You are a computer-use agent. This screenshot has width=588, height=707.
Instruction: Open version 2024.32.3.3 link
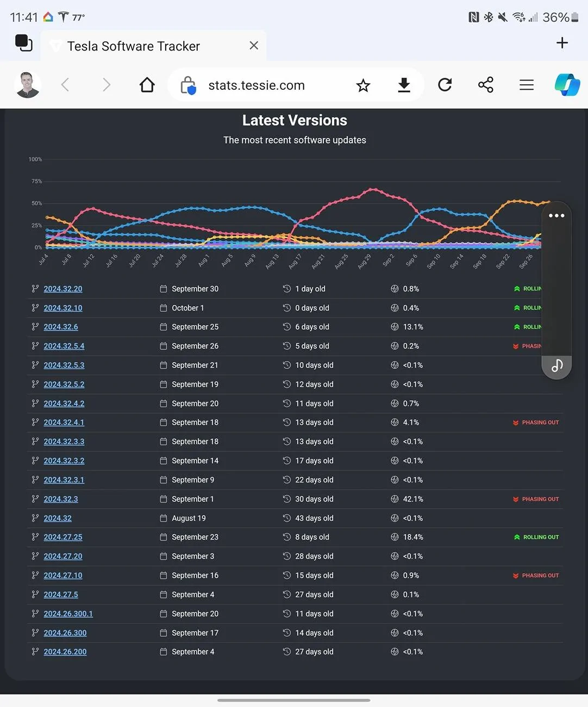(x=64, y=442)
